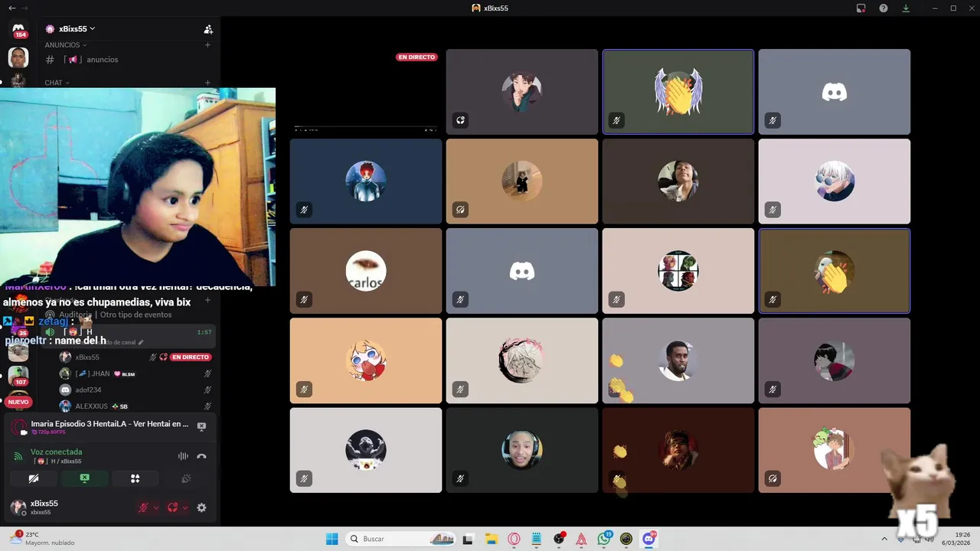Open the xBixs55 server name dropdown
980x551 pixels.
[76, 29]
